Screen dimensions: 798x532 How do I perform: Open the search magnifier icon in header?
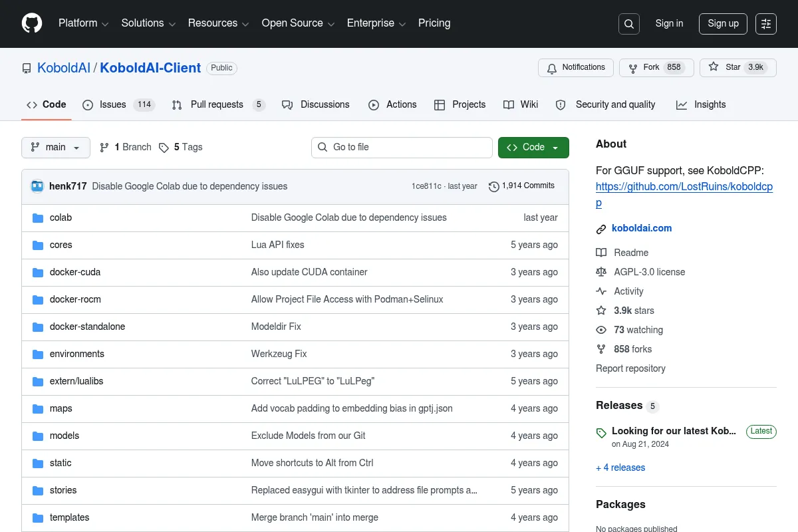click(628, 24)
